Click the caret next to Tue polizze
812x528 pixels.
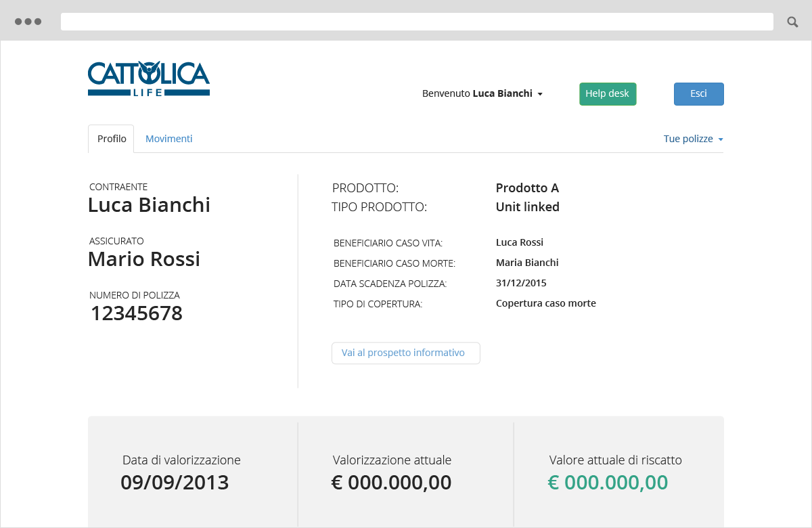click(721, 139)
